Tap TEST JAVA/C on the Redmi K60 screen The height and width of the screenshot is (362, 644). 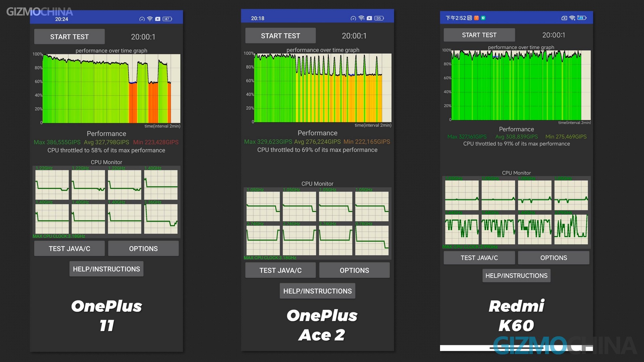click(479, 258)
